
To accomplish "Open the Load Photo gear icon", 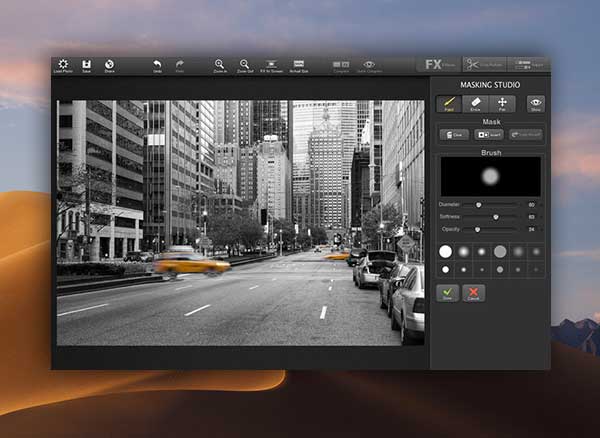I will coord(63,66).
